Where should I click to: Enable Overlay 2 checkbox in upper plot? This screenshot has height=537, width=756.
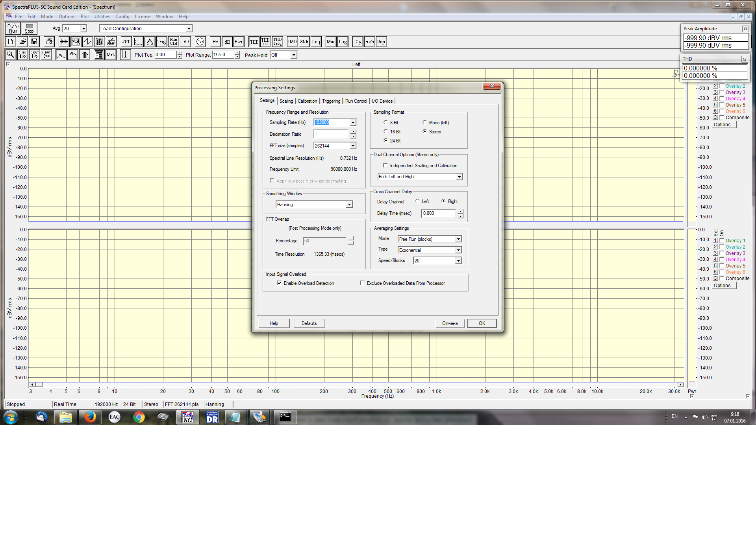point(722,86)
